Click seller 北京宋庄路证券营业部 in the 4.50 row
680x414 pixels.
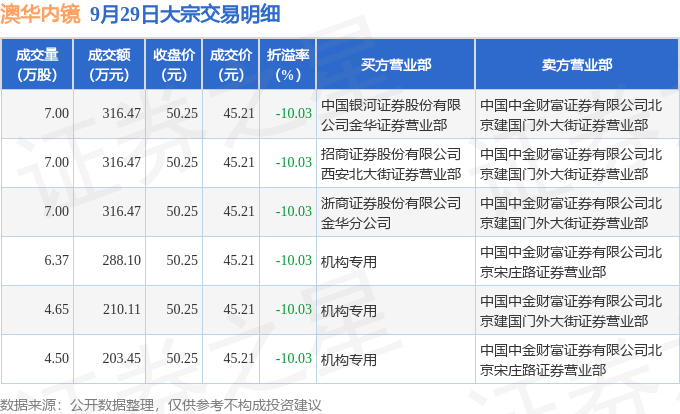tap(571, 360)
